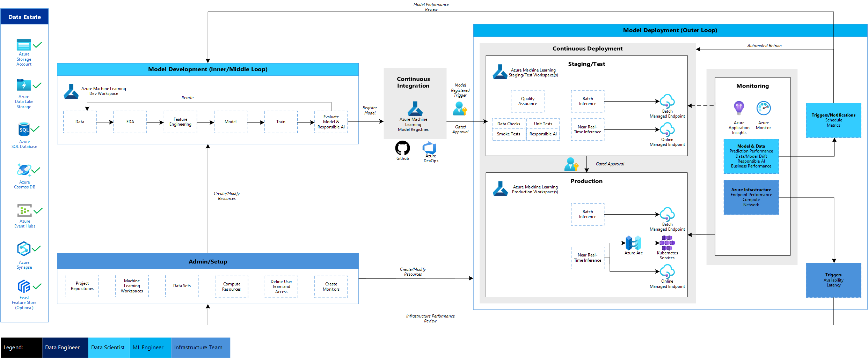Click Define User Team and Access box

(x=281, y=287)
